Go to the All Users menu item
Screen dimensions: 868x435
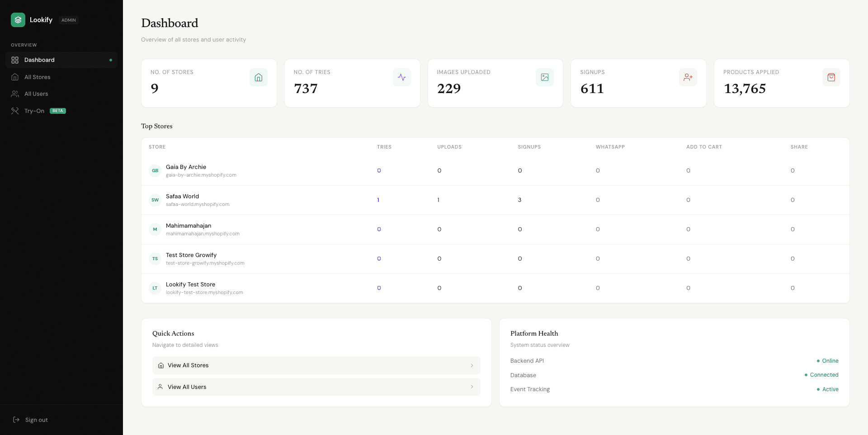[x=61, y=94]
